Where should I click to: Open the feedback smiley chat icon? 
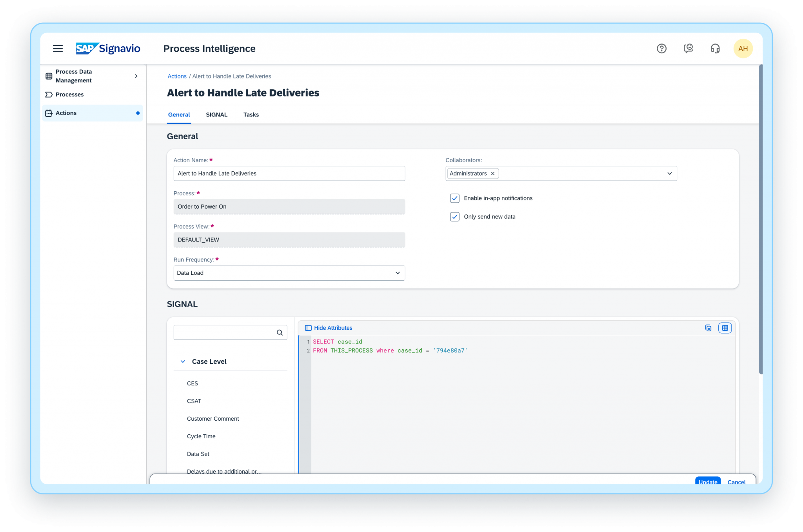click(x=688, y=48)
